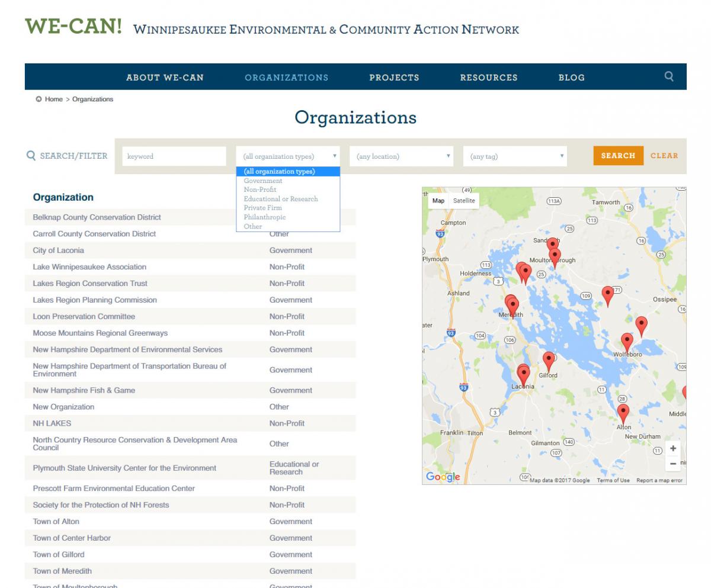The height and width of the screenshot is (588, 711).
Task: Open the New Organization entry
Action: [x=63, y=407]
